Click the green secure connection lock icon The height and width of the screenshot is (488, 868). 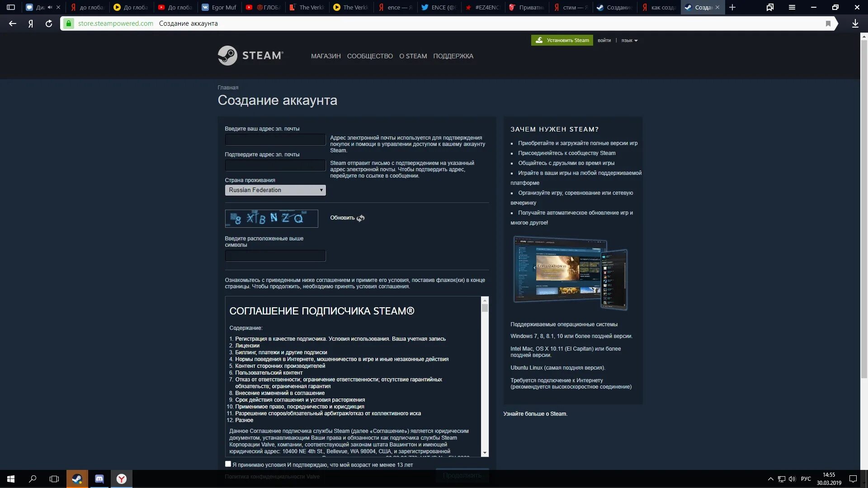[68, 23]
